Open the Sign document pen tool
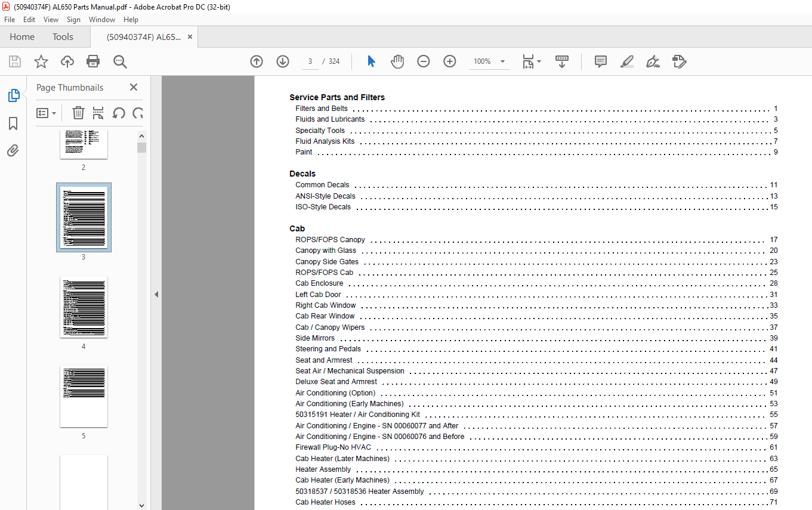 point(653,61)
